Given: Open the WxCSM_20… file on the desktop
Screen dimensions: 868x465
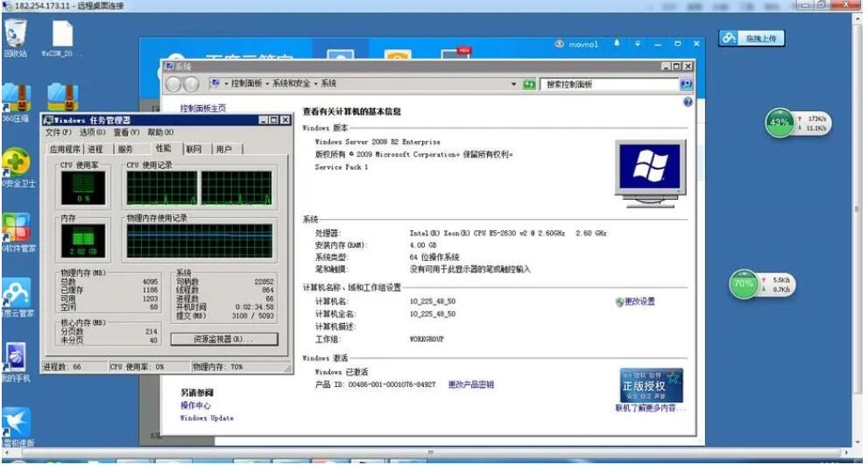Looking at the screenshot, I should (62, 34).
